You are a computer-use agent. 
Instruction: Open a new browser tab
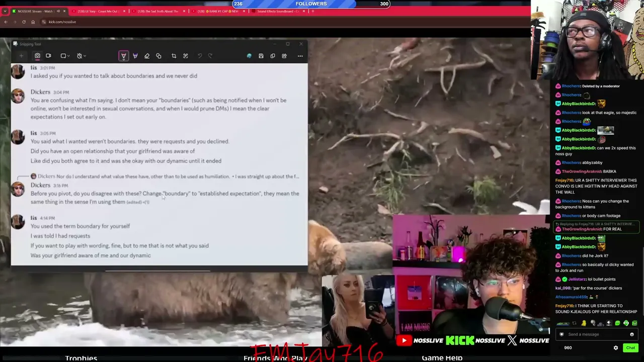(312, 11)
